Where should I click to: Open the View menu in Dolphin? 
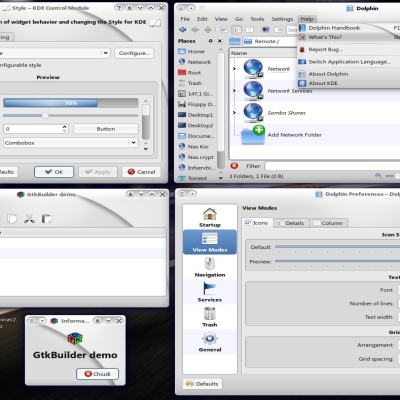pyautogui.click(x=221, y=19)
